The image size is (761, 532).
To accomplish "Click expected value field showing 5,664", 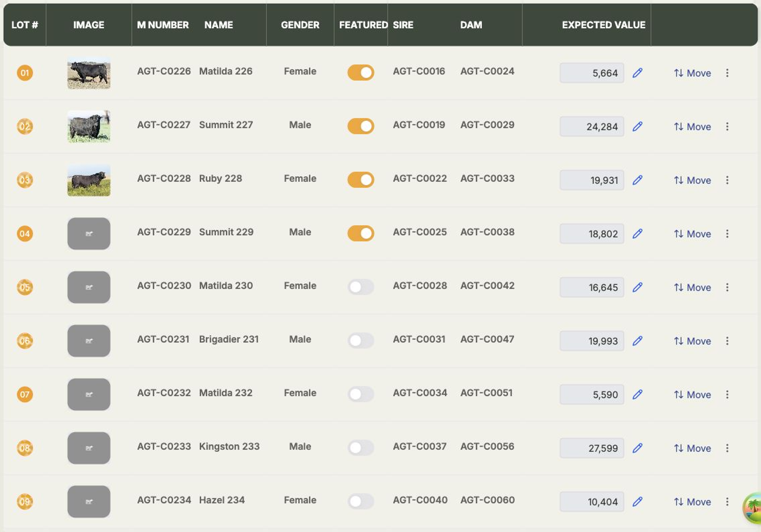I will pos(592,73).
